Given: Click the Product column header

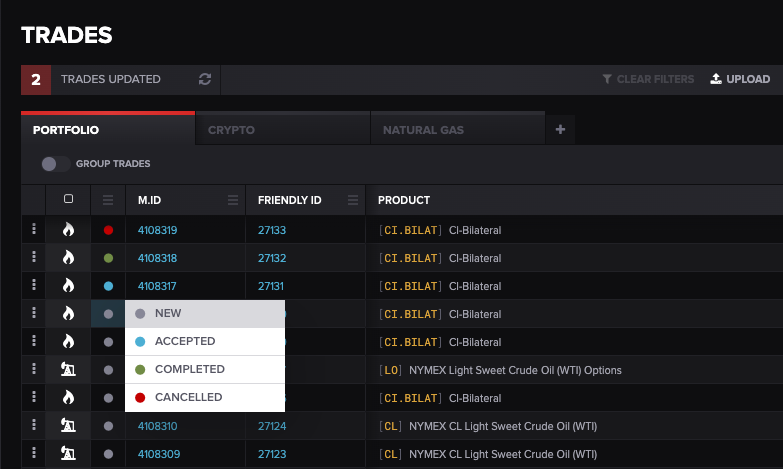Looking at the screenshot, I should point(403,200).
